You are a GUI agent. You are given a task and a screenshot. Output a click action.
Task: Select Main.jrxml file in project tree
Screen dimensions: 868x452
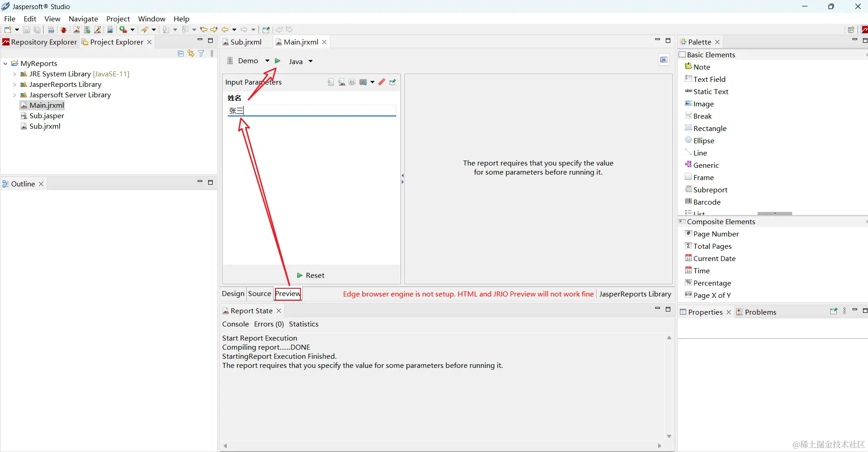(43, 105)
